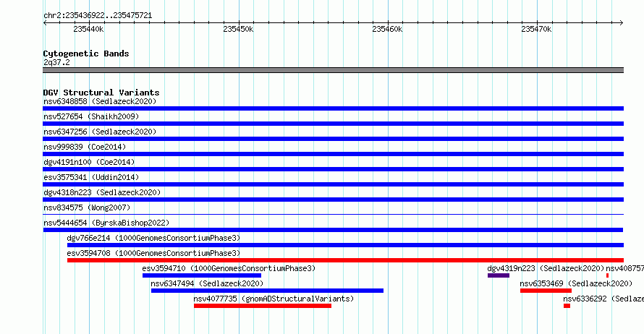This screenshot has width=644, height=334.
Task: Open the nsv6353469 (Sedlazeck2020) label
Action: coord(576,283)
